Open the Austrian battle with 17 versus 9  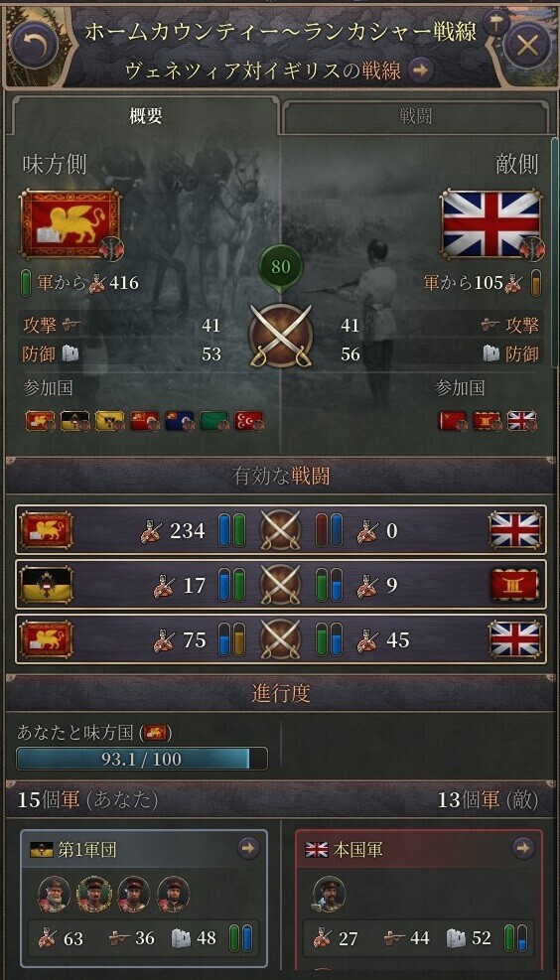[x=281, y=585]
